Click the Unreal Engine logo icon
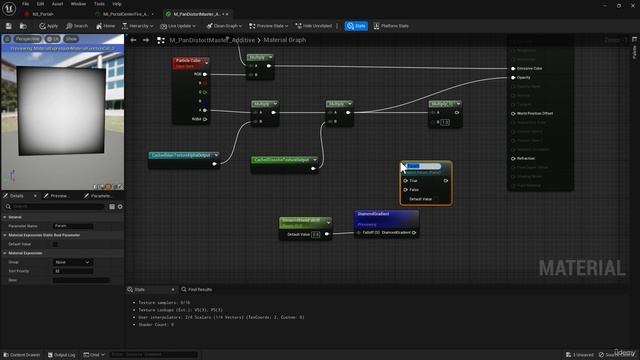640x360 pixels. click(9, 8)
